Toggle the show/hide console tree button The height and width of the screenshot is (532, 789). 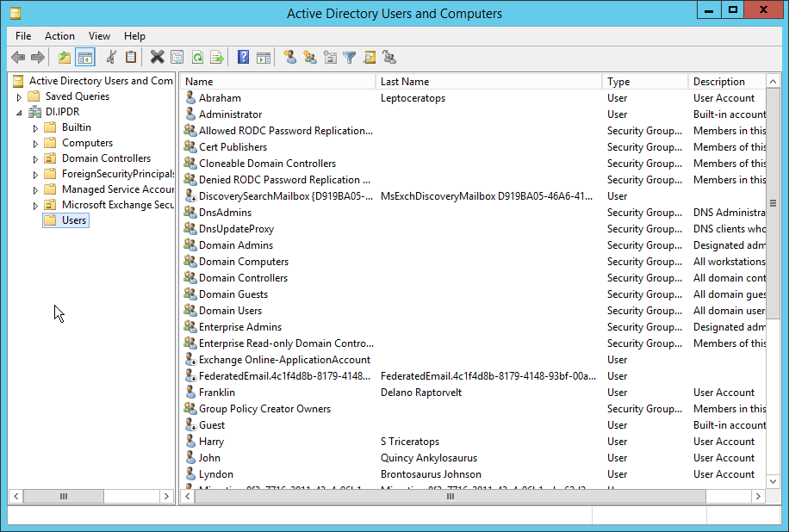tap(84, 58)
